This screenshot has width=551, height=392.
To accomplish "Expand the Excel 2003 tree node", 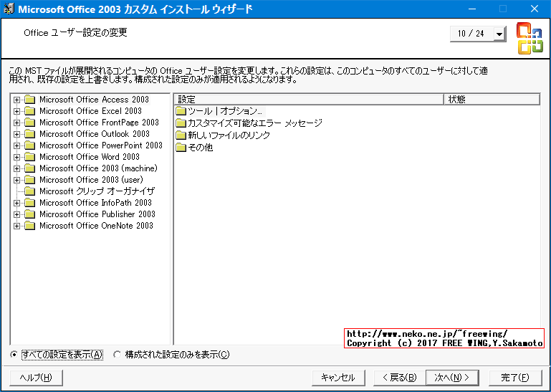I will point(16,112).
